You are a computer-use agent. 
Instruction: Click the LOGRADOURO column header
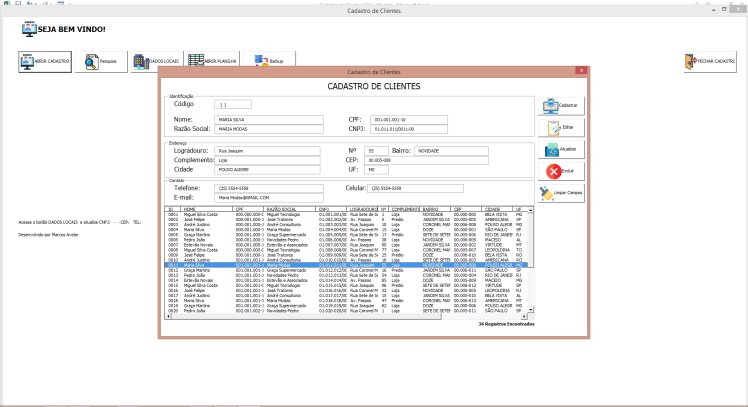click(363, 209)
